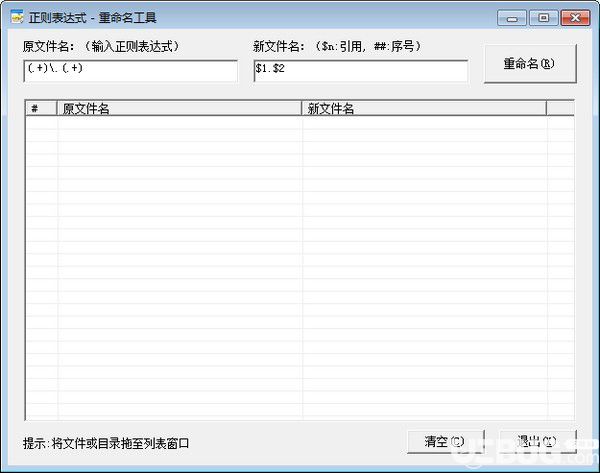Viewport: 600px width, 473px height.
Task: Minimize the rename tool window
Action: point(512,18)
